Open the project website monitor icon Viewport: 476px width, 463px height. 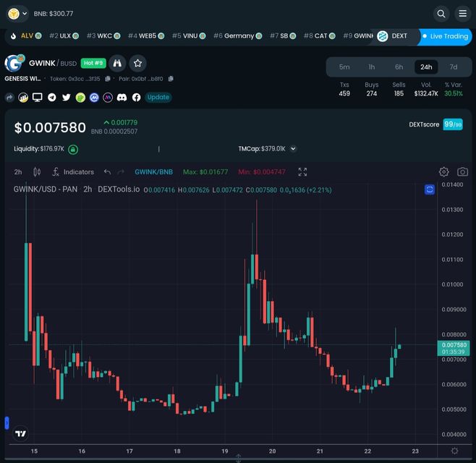38,98
